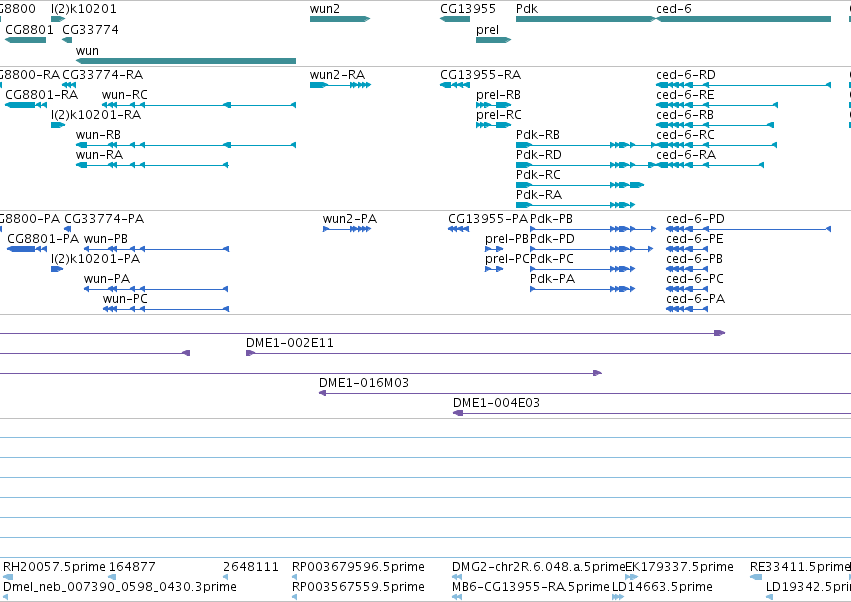Click transcript ced-6-RB
This screenshot has height=602, width=851.
[x=685, y=115]
